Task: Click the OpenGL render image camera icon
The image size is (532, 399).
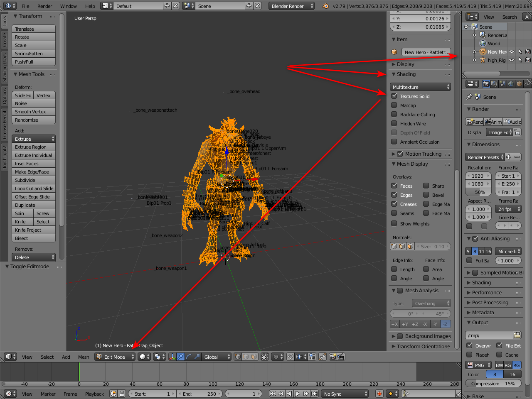Action: pos(332,357)
